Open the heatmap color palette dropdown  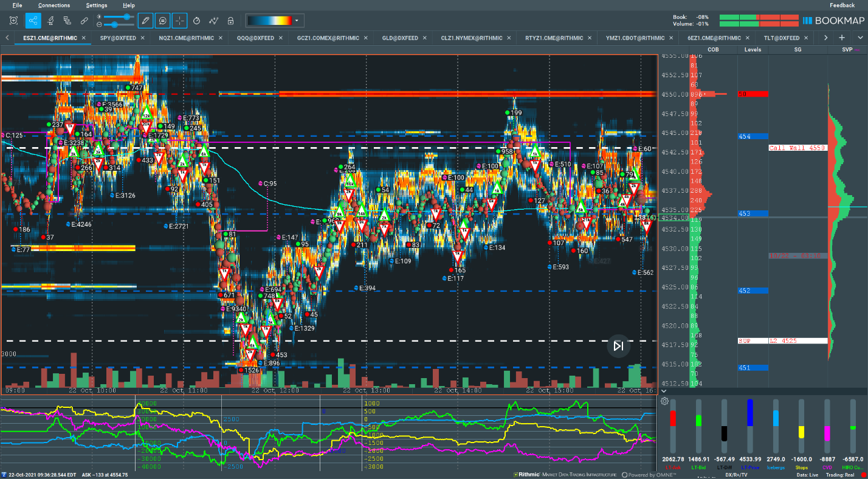tap(296, 20)
